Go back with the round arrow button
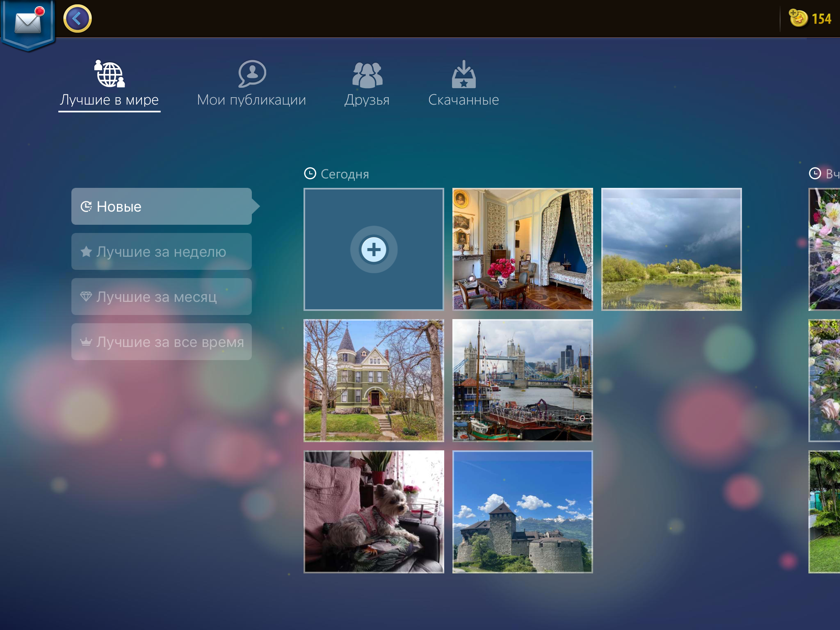The width and height of the screenshot is (840, 630). pos(78,18)
